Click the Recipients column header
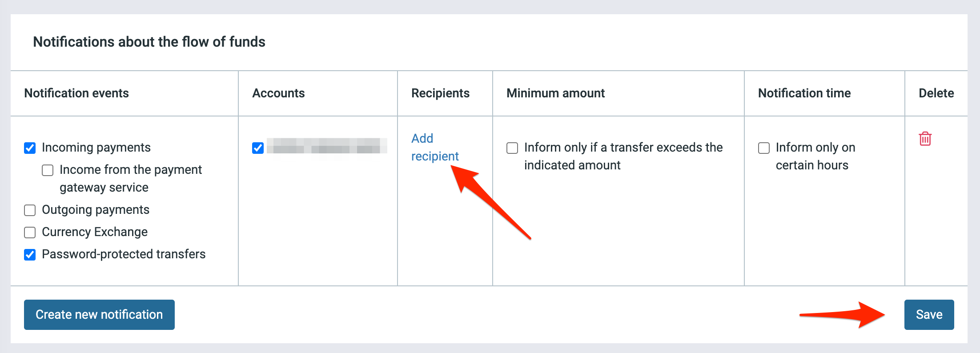Viewport: 980px width, 353px height. (440, 93)
